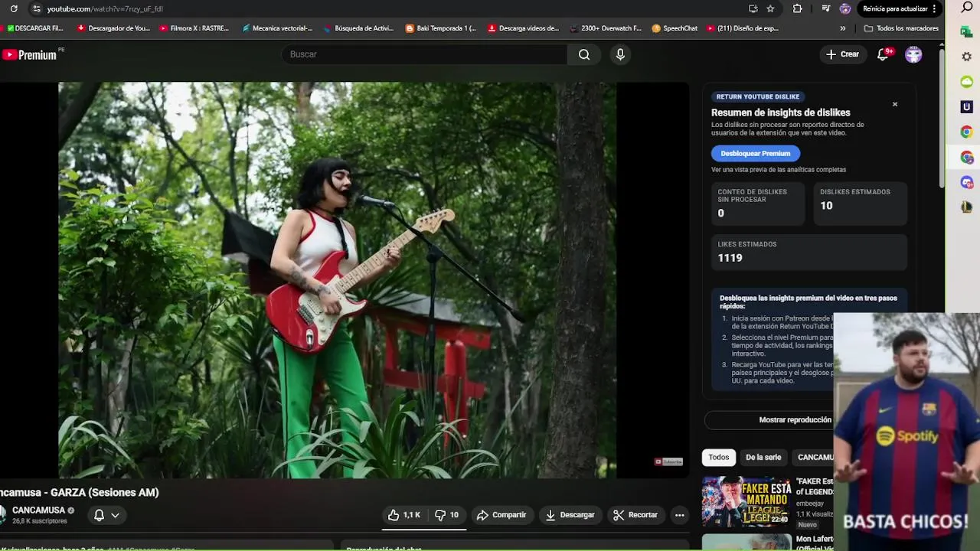This screenshot has width=980, height=551.
Task: Open media controls icon in browser toolbar
Action: (825, 8)
